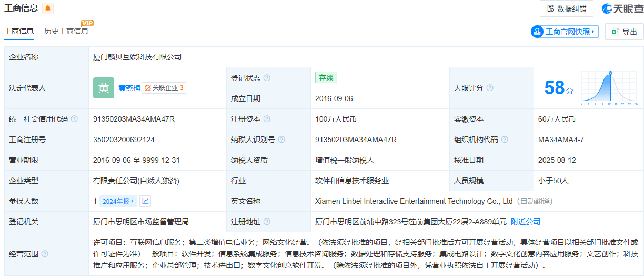Click the help icon beside 组织机构代码
This screenshot has width=644, height=279.
point(505,139)
